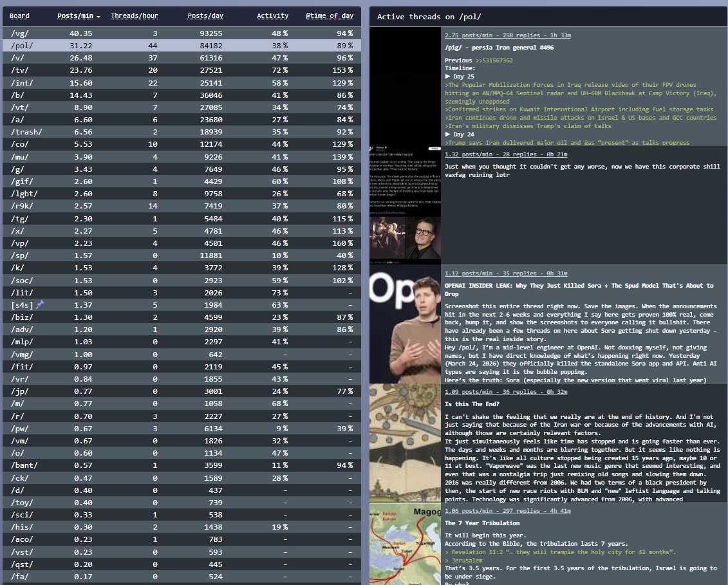Click the sort arrow next to Posts/min
This screenshot has height=585, width=728.
(x=98, y=17)
